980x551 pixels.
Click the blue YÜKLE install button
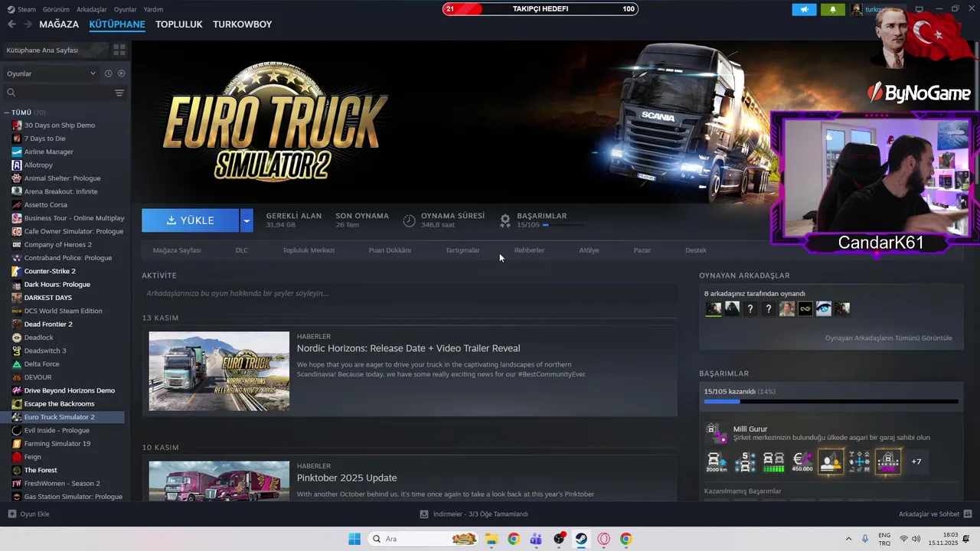coord(190,220)
